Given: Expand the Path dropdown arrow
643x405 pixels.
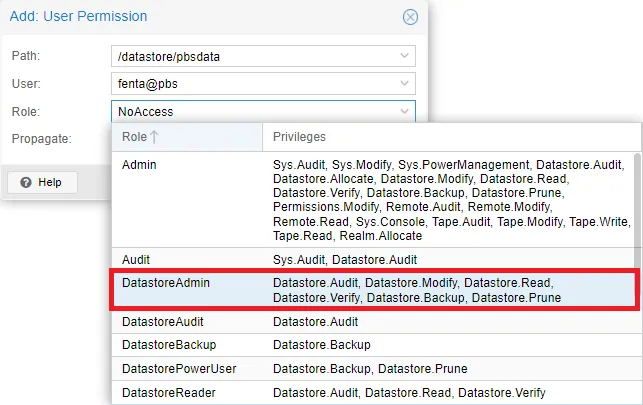Looking at the screenshot, I should coord(403,56).
